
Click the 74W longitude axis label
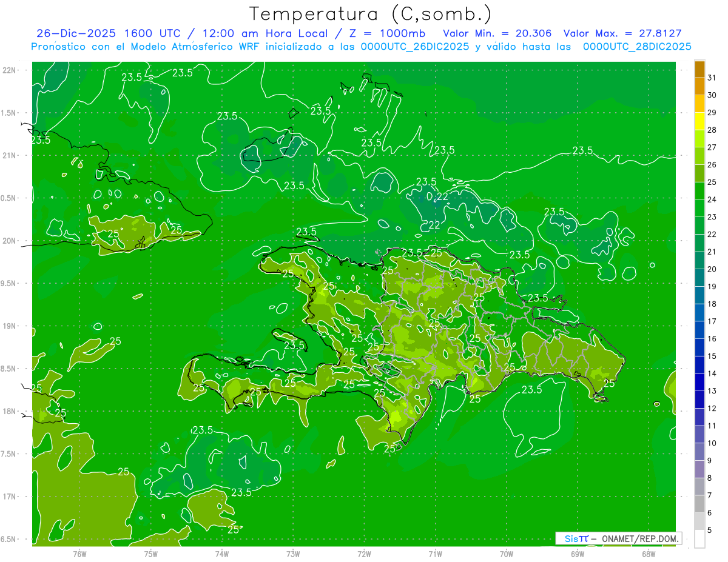[222, 554]
